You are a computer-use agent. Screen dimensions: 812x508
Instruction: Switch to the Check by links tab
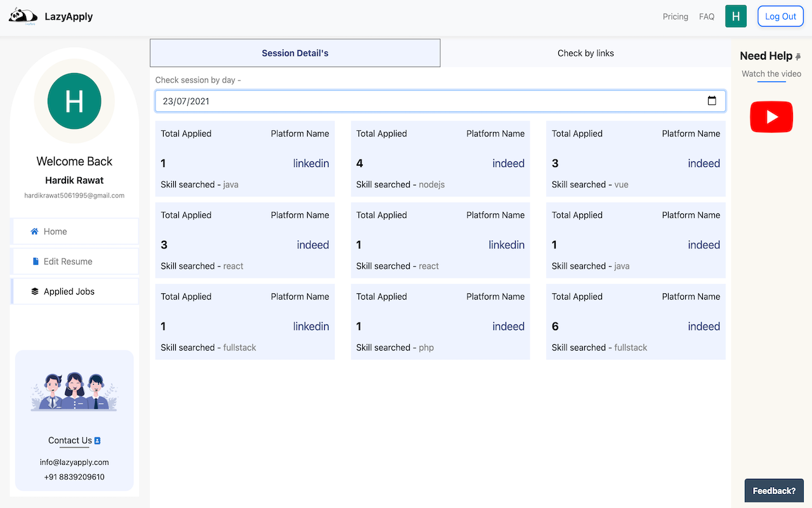(586, 53)
